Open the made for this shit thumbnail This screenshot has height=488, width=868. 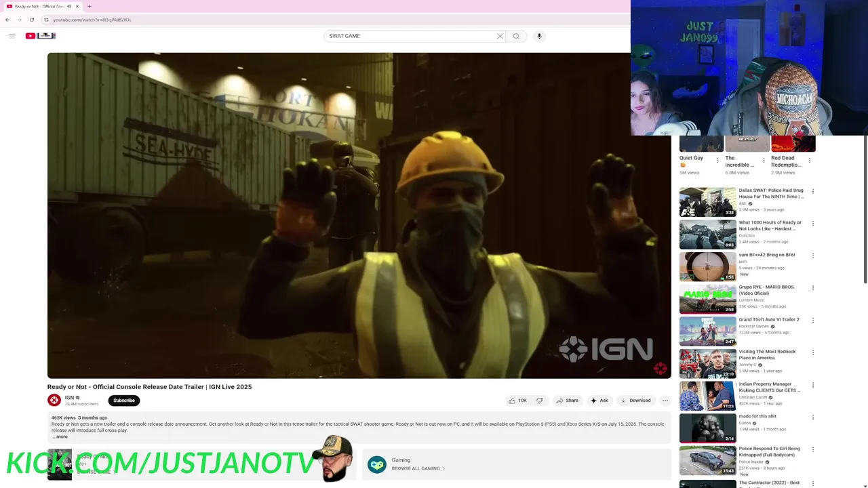tap(707, 428)
